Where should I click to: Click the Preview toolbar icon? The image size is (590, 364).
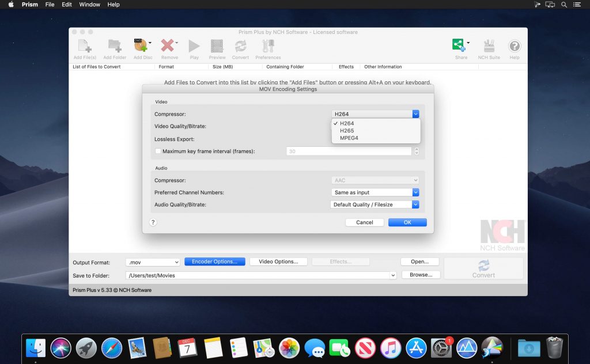(217, 50)
